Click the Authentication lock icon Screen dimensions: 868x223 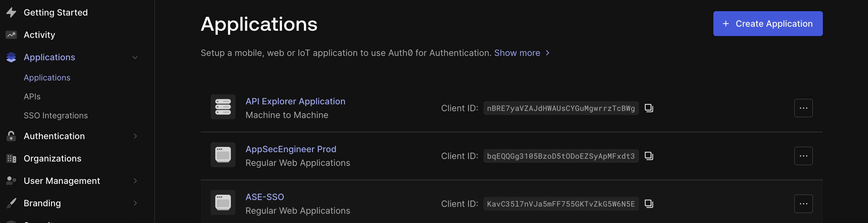[11, 136]
